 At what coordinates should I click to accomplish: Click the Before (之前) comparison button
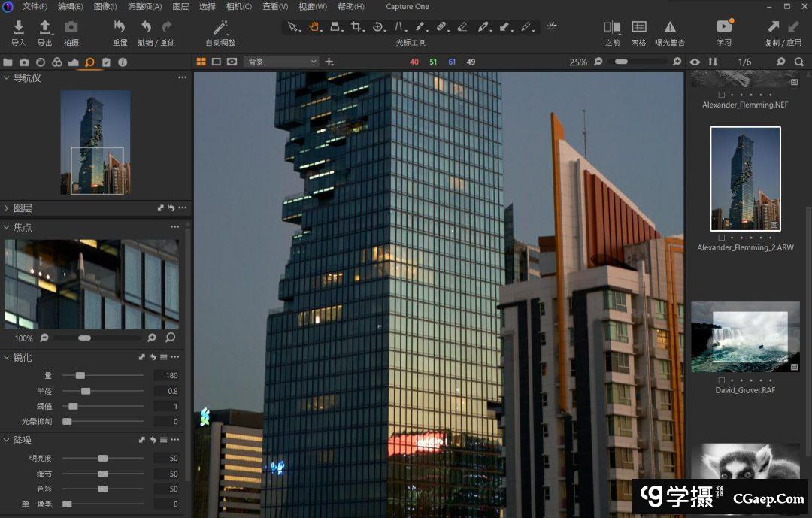[x=612, y=28]
